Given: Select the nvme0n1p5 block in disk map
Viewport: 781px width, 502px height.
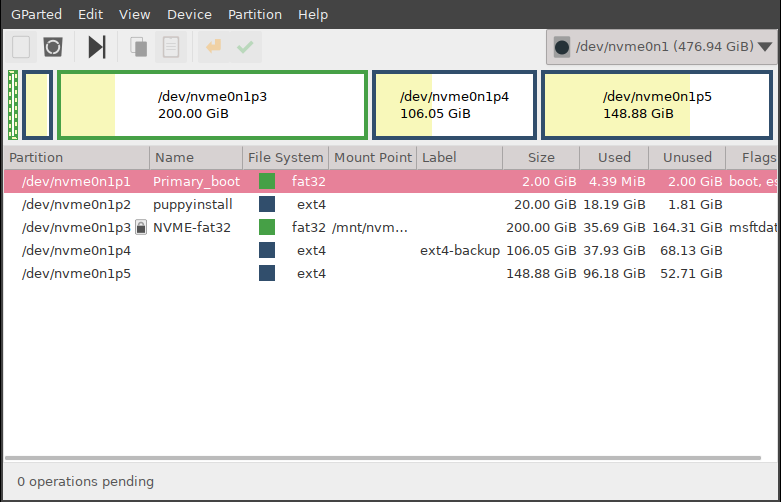Looking at the screenshot, I should coord(657,105).
